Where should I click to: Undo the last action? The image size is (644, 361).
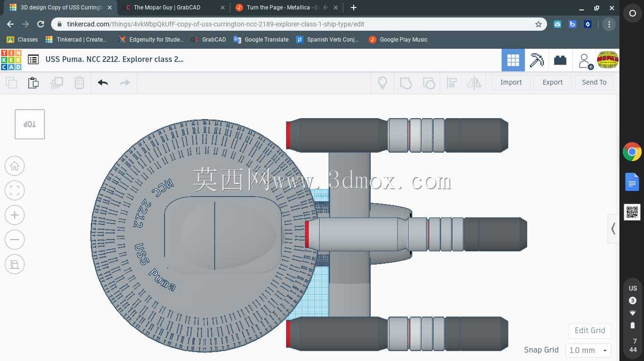point(103,83)
